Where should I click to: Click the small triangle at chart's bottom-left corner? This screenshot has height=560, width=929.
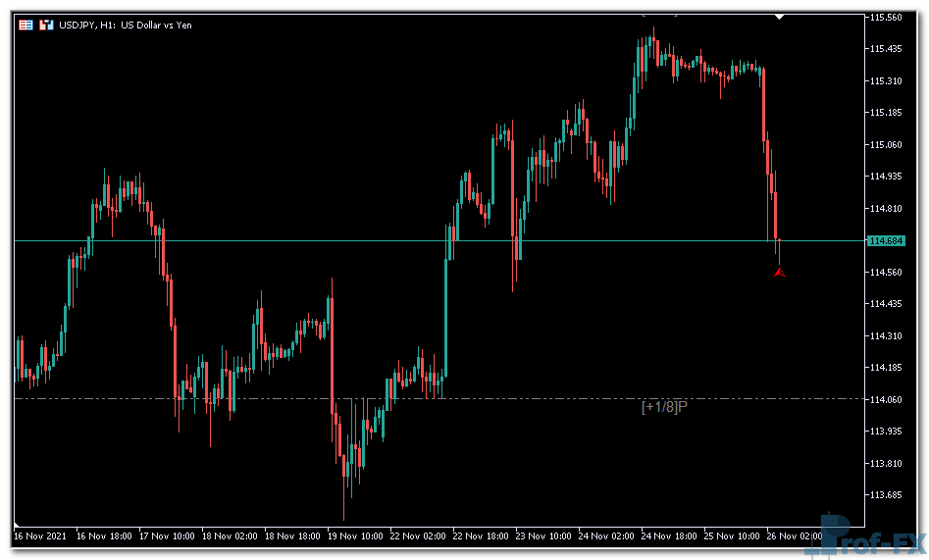17,521
